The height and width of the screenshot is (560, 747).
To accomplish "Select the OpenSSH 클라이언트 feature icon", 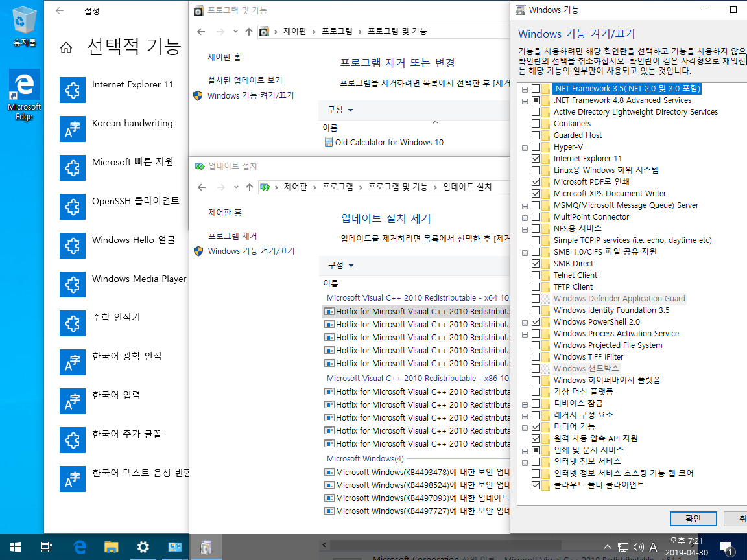I will (x=73, y=207).
